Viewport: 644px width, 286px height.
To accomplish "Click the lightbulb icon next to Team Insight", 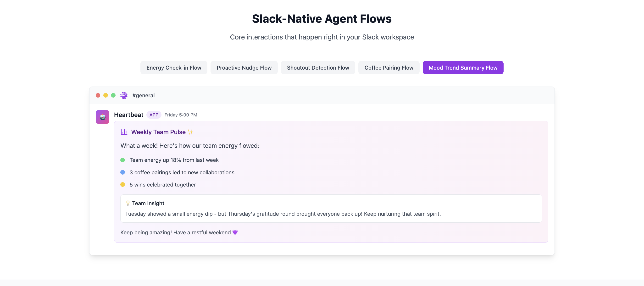I will pos(128,203).
